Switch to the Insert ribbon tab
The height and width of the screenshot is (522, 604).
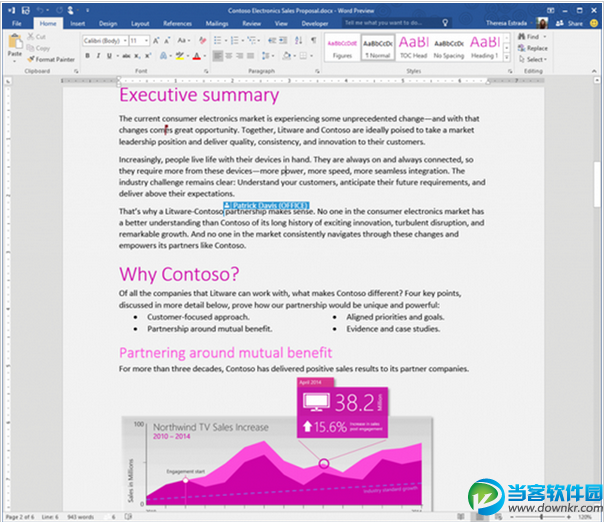tap(78, 22)
